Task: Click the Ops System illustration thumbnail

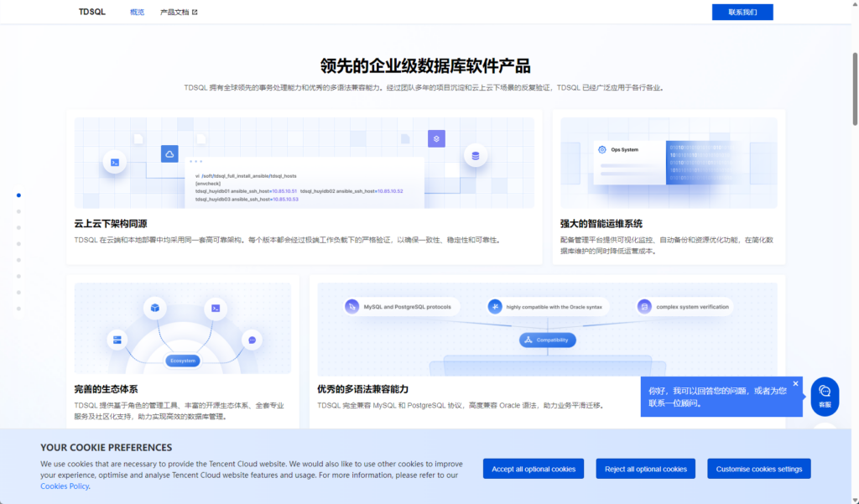Action: (x=669, y=163)
